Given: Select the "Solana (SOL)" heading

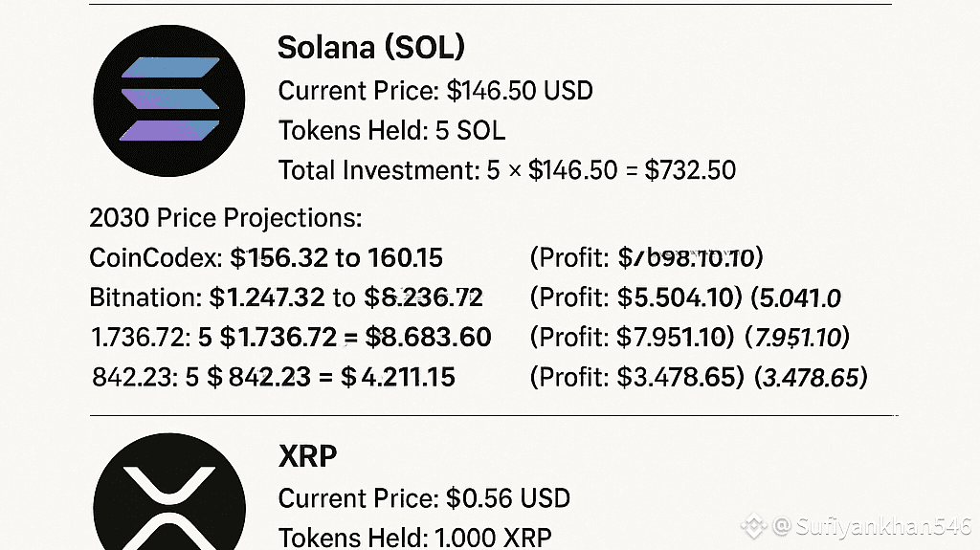Looking at the screenshot, I should (370, 48).
